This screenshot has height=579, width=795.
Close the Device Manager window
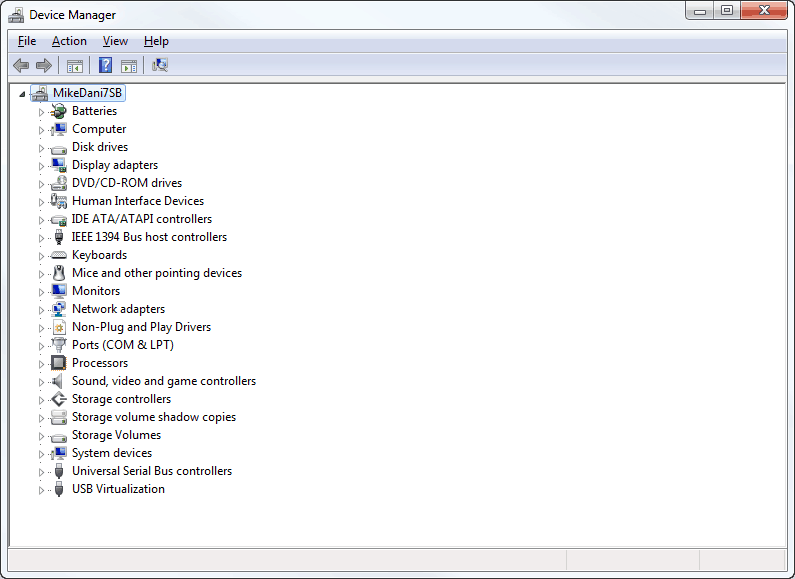pos(764,11)
